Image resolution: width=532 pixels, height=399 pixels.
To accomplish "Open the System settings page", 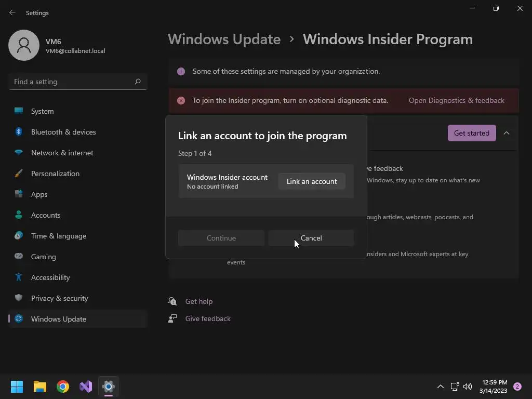I will tap(78, 111).
